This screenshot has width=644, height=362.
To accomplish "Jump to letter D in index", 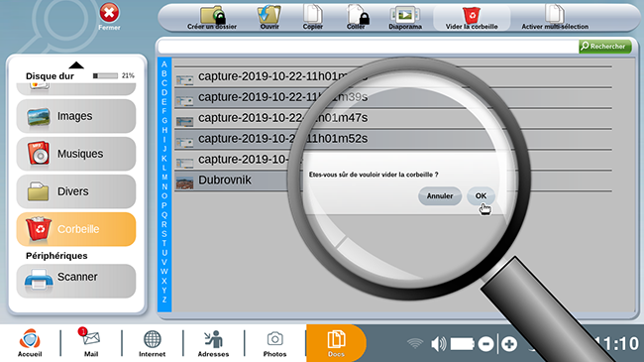I will coord(164,92).
